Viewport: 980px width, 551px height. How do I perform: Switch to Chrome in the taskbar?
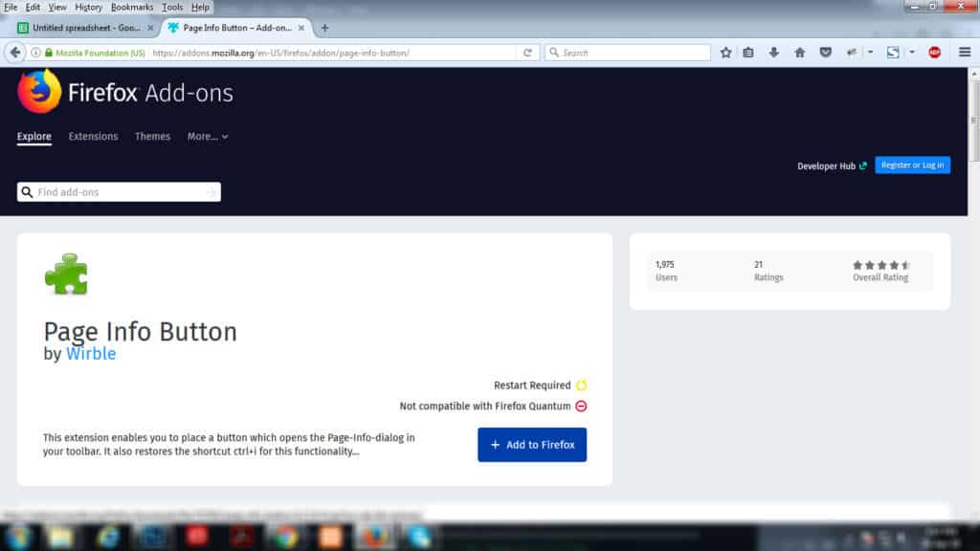click(x=285, y=537)
